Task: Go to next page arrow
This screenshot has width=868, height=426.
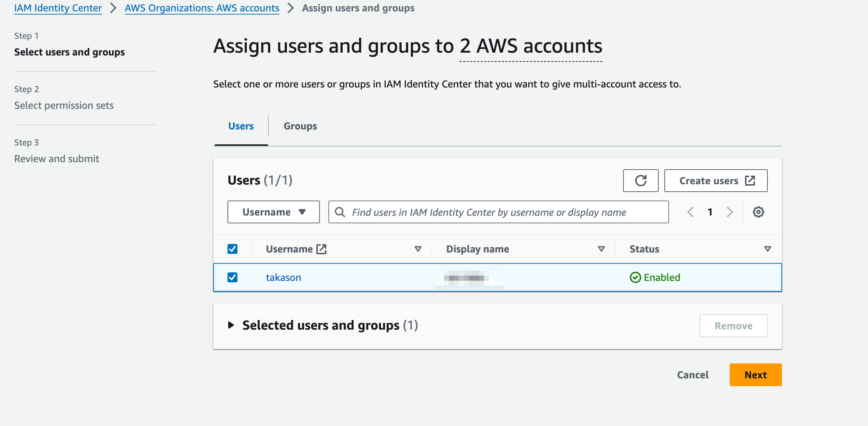Action: 730,212
